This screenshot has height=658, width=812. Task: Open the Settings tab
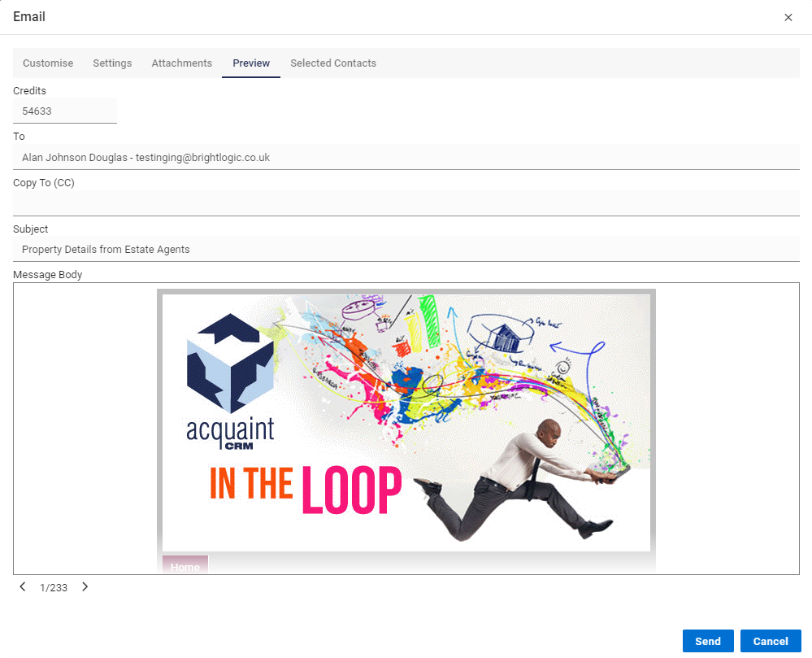coord(112,63)
